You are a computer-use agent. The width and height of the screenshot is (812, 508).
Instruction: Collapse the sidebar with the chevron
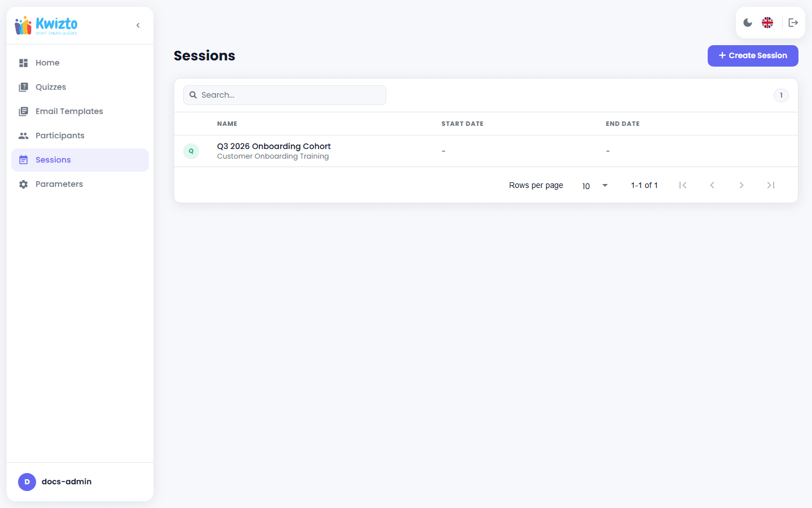click(138, 25)
